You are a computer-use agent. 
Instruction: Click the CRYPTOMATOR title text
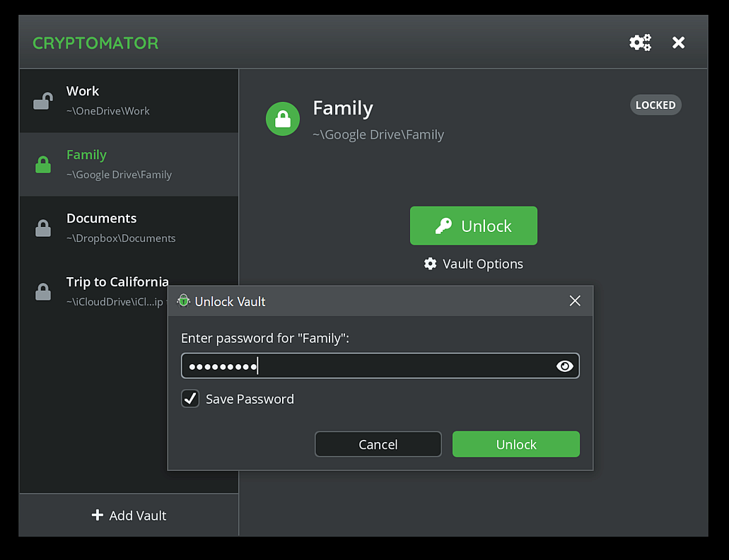pos(95,43)
